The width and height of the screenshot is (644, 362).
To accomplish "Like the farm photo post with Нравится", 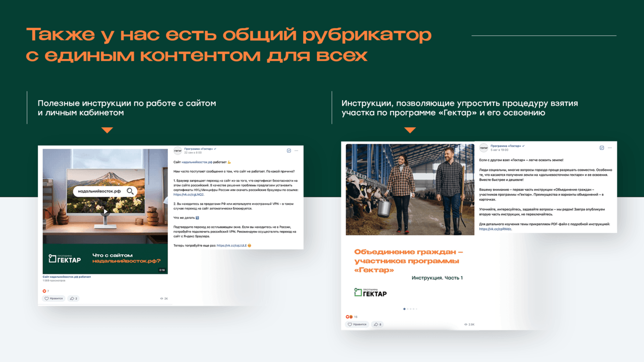I will pos(357,325).
